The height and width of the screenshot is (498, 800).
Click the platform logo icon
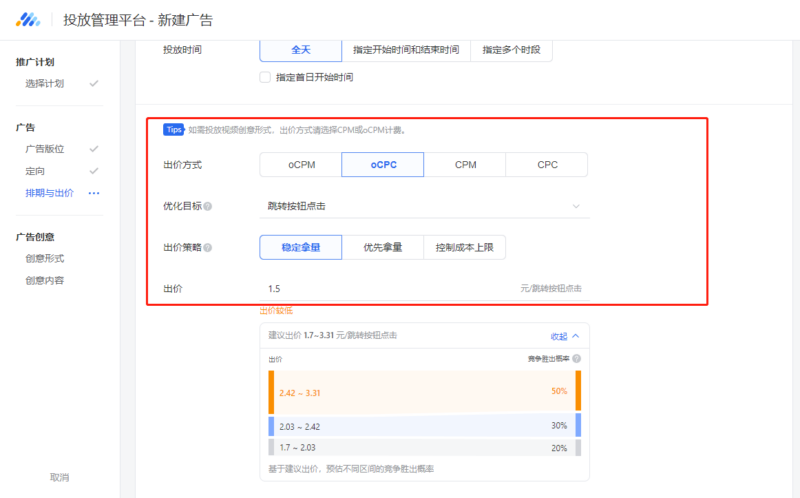tap(28, 20)
